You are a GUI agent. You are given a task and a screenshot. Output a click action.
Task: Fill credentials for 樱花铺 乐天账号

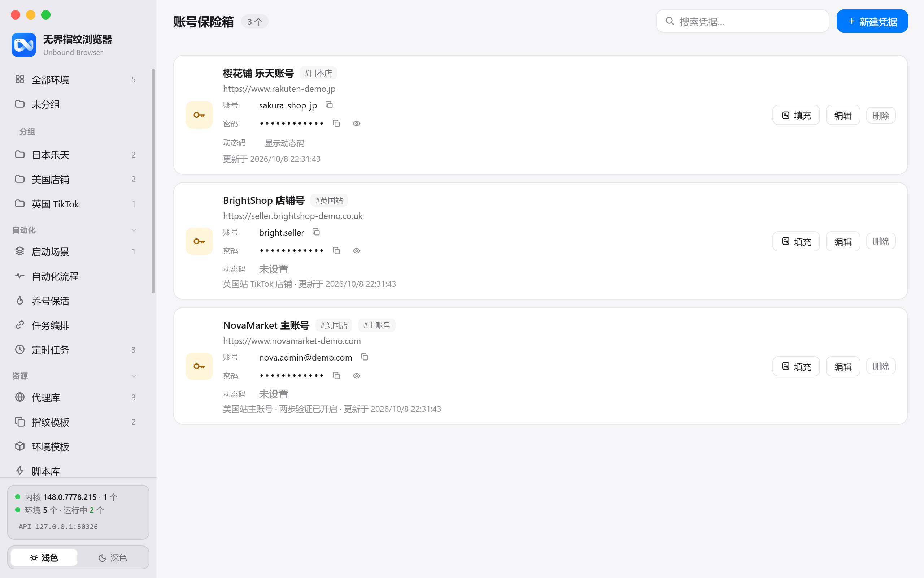(x=796, y=115)
